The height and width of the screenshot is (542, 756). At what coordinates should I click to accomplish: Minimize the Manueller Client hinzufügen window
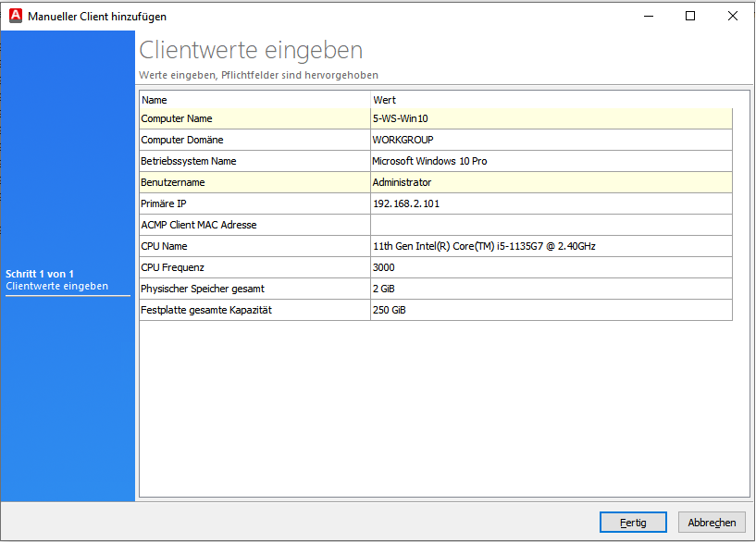pyautogui.click(x=648, y=16)
